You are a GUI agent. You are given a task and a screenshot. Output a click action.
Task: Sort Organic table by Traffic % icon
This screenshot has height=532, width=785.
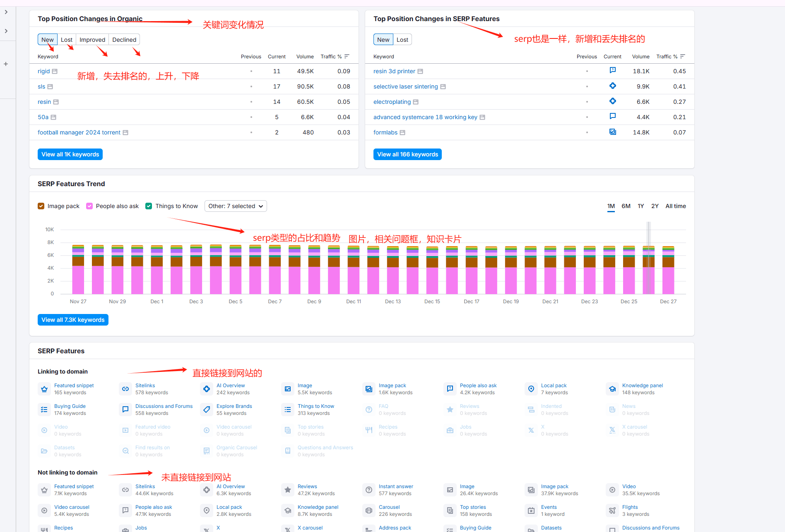coord(347,56)
